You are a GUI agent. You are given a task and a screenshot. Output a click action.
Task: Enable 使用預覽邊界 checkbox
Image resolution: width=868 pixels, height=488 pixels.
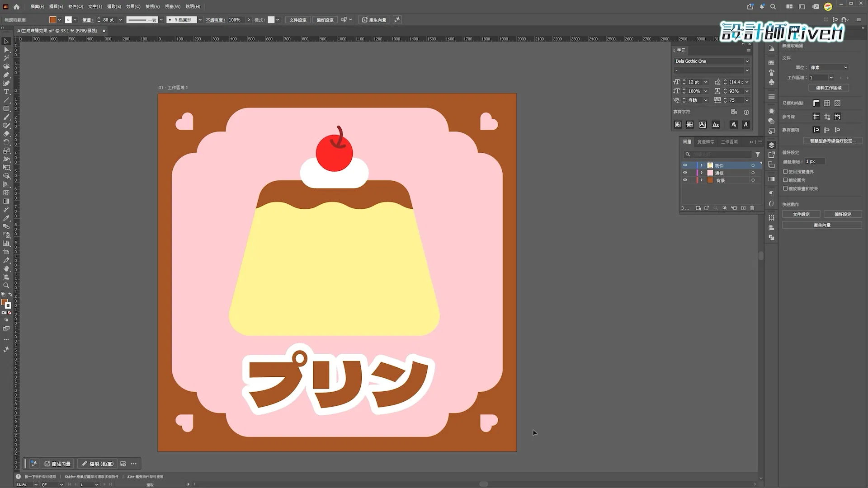click(x=785, y=172)
